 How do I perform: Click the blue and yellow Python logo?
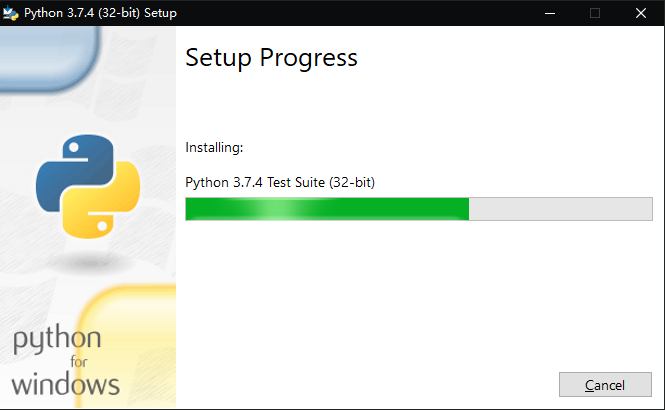pyautogui.click(x=88, y=186)
